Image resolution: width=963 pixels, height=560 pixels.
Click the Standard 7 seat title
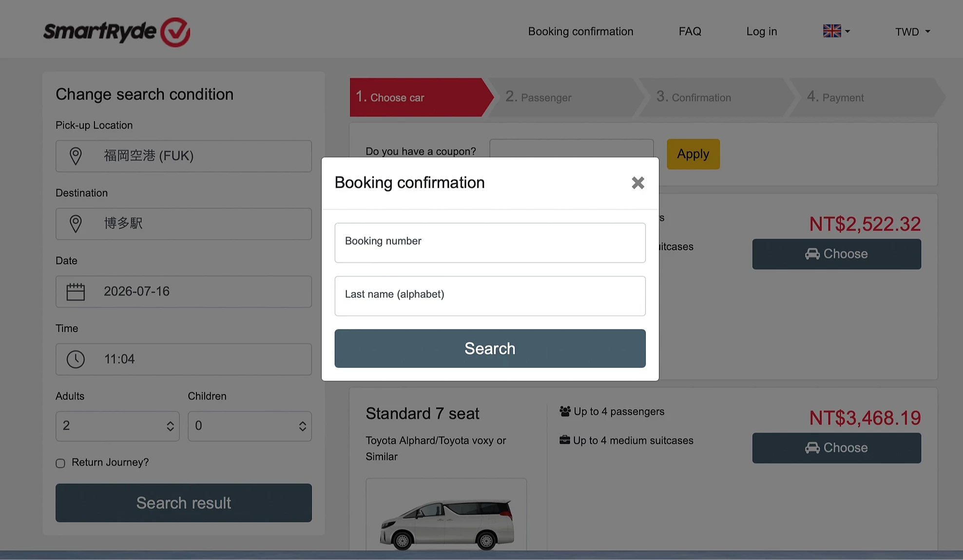pyautogui.click(x=423, y=413)
